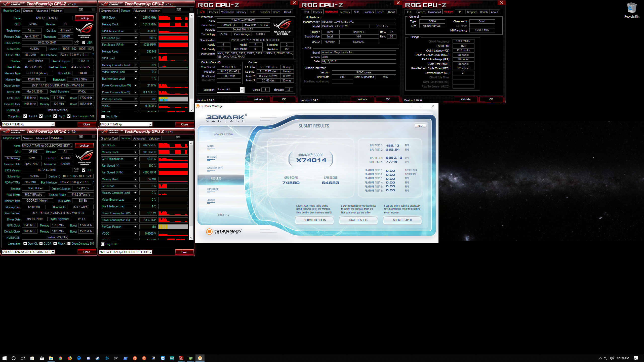Open Command Prompt from the taskbar
Image resolution: width=644 pixels, height=362 pixels.
click(116, 358)
